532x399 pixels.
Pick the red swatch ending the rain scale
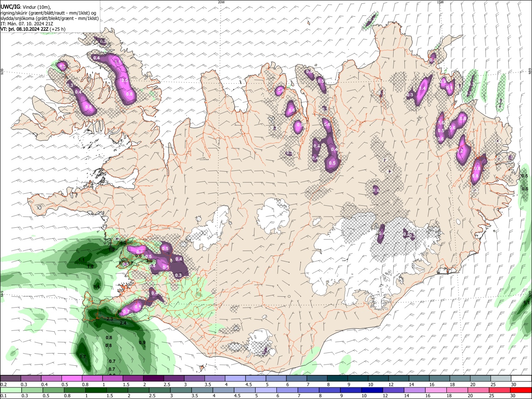pyautogui.click(x=520, y=390)
